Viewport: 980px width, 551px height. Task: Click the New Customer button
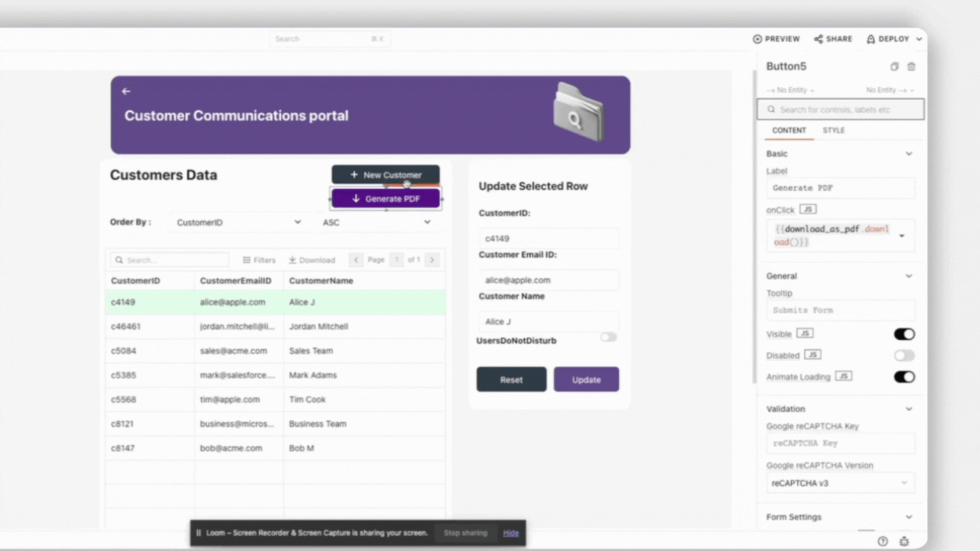point(385,174)
